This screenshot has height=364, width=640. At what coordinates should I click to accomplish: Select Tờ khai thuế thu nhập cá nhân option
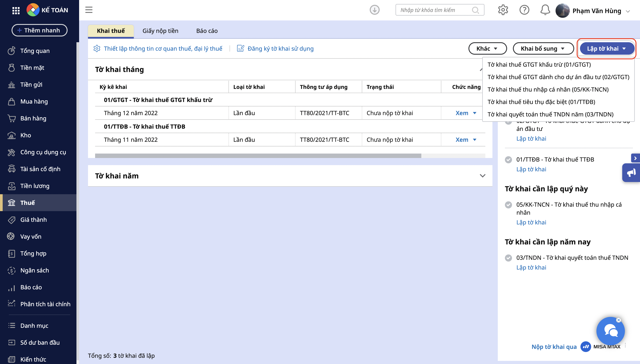coord(548,90)
